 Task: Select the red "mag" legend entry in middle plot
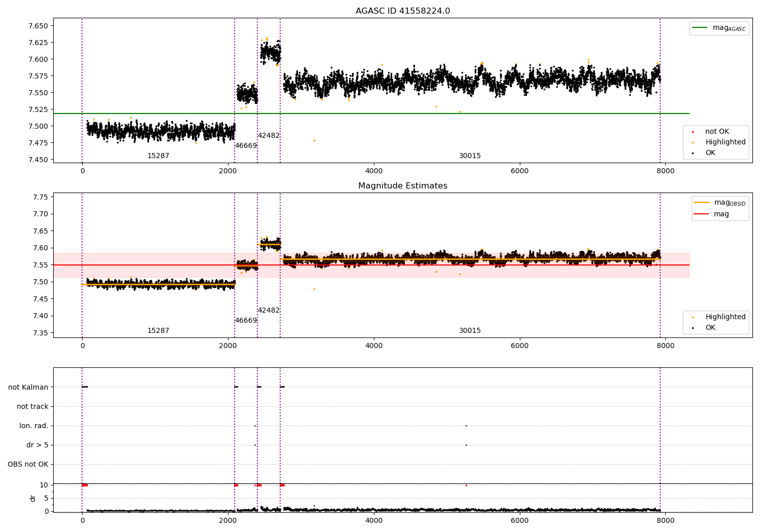712,214
